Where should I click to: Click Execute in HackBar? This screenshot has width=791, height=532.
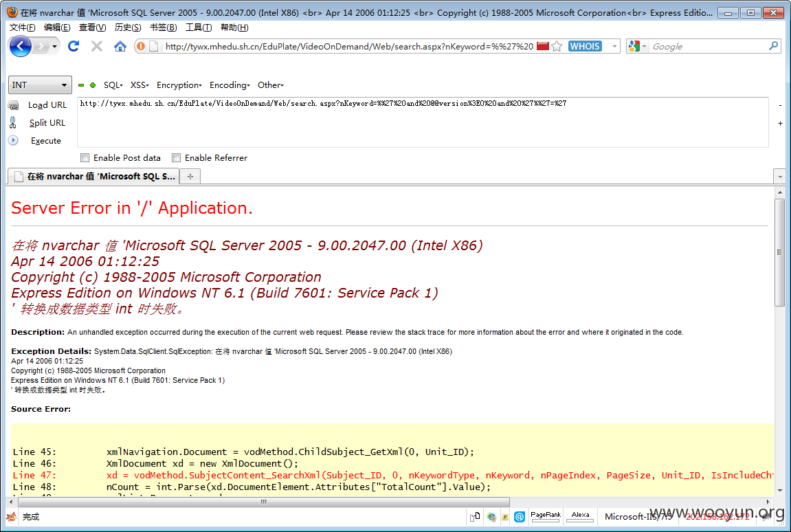pos(46,141)
